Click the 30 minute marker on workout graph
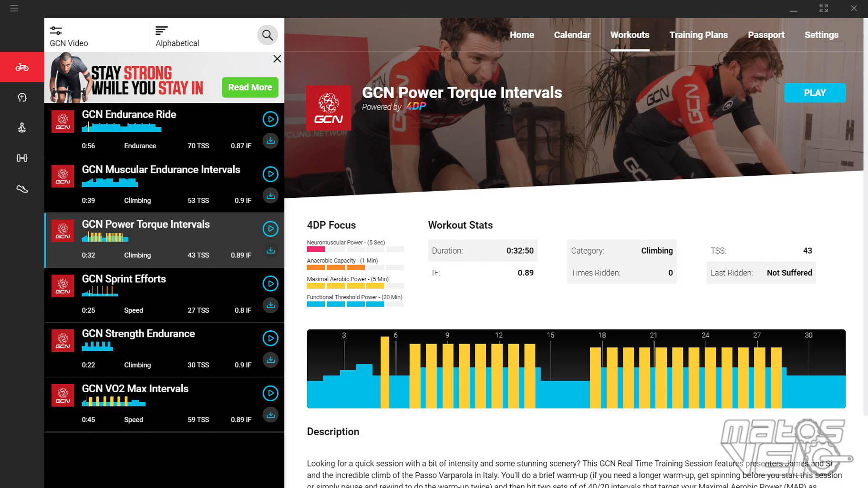 808,335
